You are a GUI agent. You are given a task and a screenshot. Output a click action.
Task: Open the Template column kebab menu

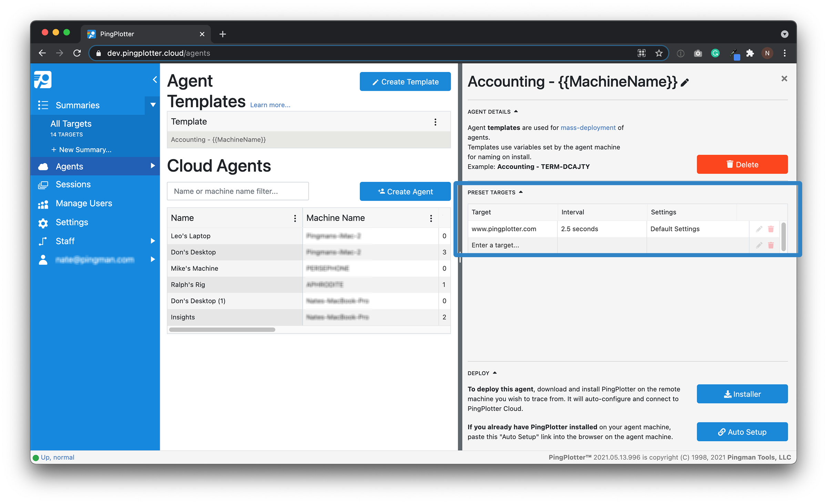(x=435, y=122)
